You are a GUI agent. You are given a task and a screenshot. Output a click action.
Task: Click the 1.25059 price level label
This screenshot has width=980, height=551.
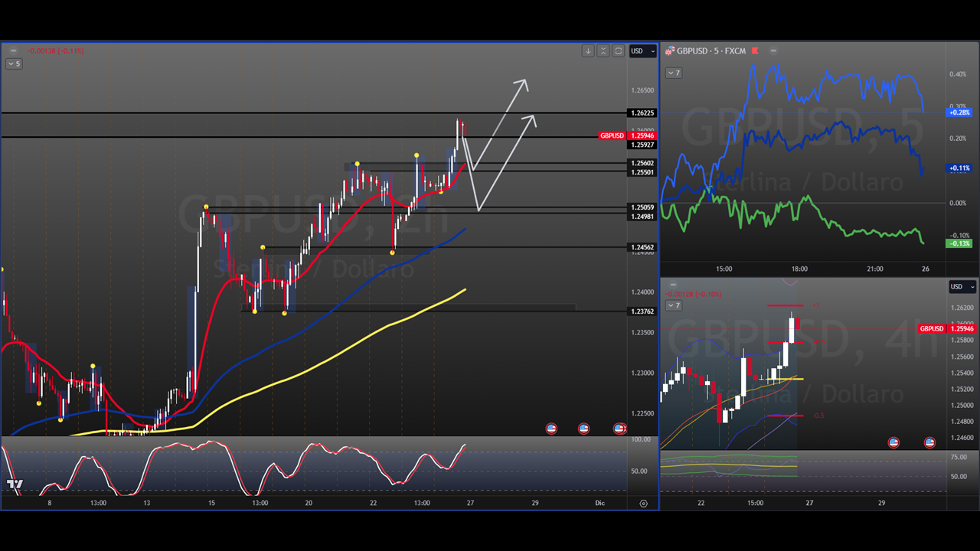point(642,207)
